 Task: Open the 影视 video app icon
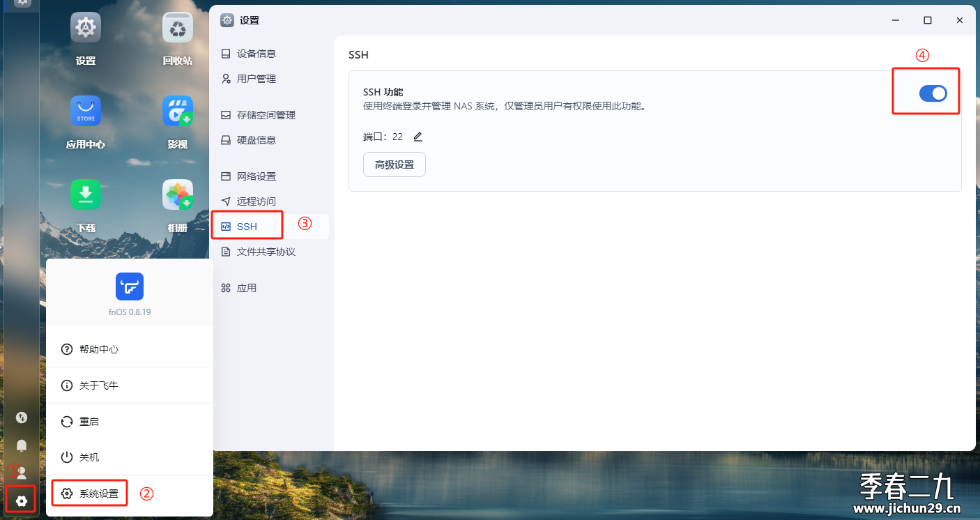coord(178,112)
